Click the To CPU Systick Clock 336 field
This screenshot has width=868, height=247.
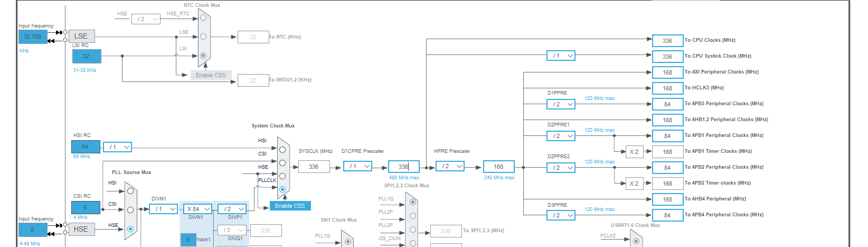click(668, 57)
